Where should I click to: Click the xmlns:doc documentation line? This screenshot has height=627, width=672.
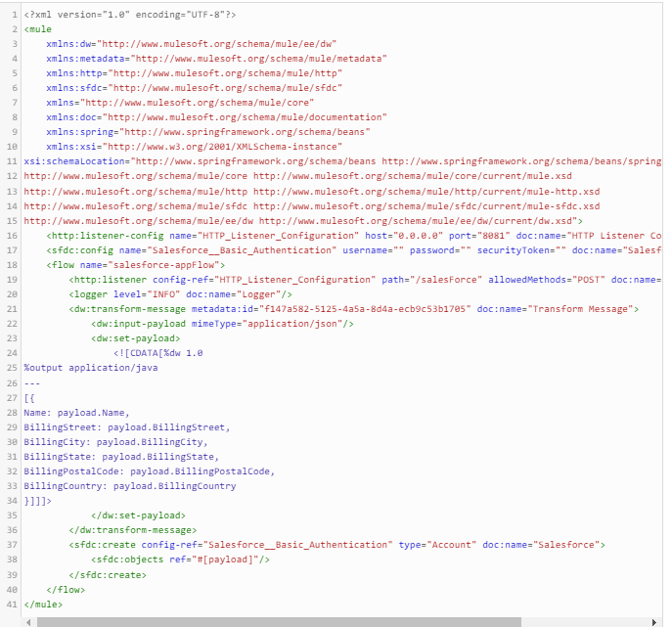216,117
